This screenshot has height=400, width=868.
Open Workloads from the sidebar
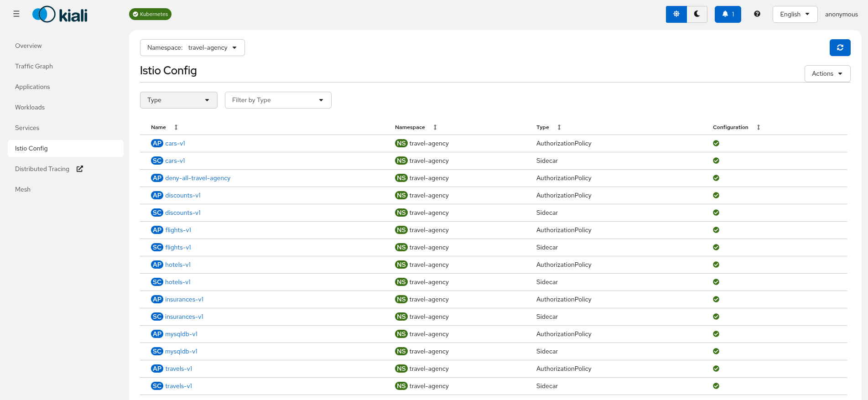pyautogui.click(x=30, y=107)
